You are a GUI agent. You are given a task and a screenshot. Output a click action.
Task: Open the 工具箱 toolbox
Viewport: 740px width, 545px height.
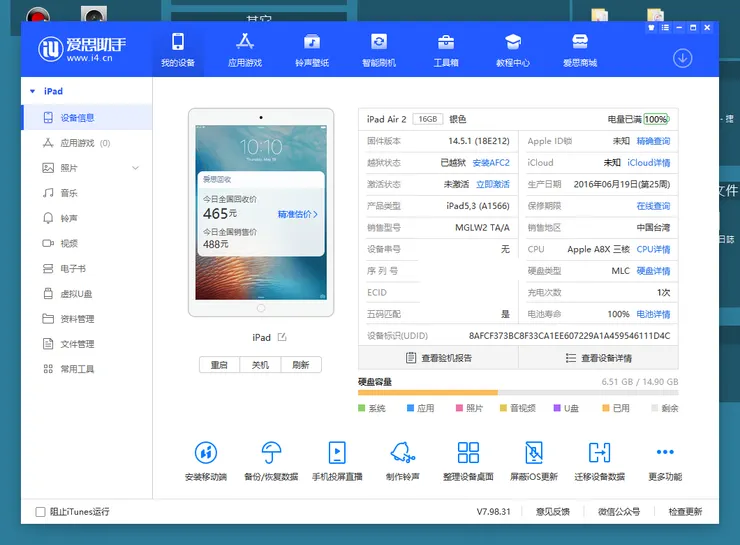446,50
